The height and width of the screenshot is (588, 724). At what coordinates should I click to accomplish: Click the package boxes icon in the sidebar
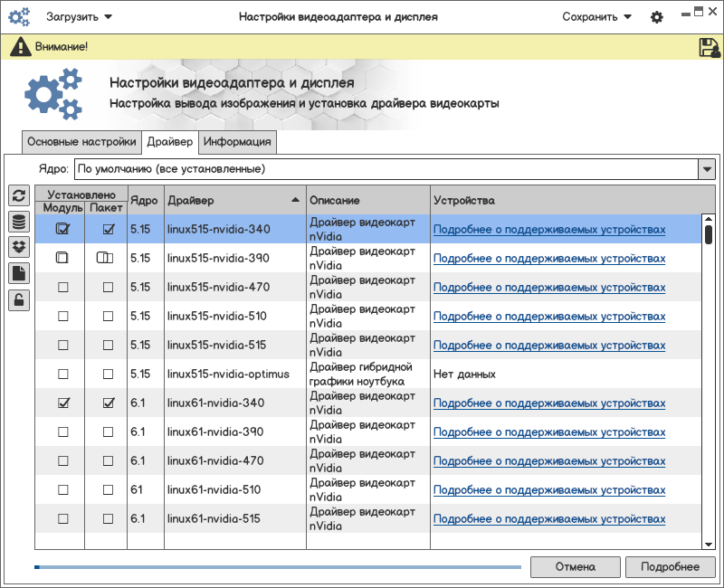pos(18,247)
